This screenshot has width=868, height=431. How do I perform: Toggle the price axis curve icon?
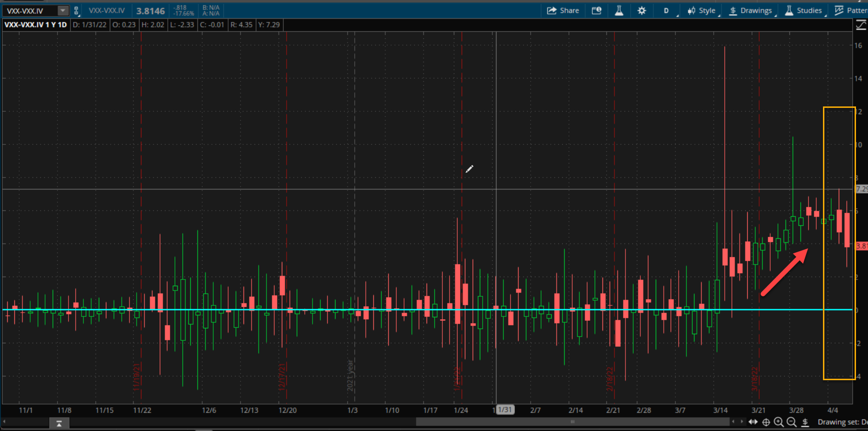pos(861,25)
